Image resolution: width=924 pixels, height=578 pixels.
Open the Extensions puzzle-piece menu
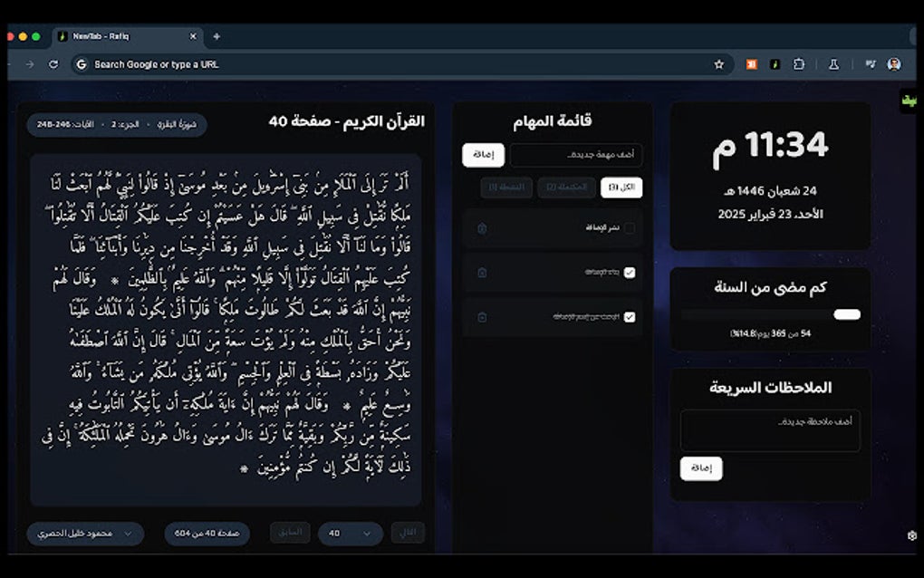pyautogui.click(x=798, y=65)
